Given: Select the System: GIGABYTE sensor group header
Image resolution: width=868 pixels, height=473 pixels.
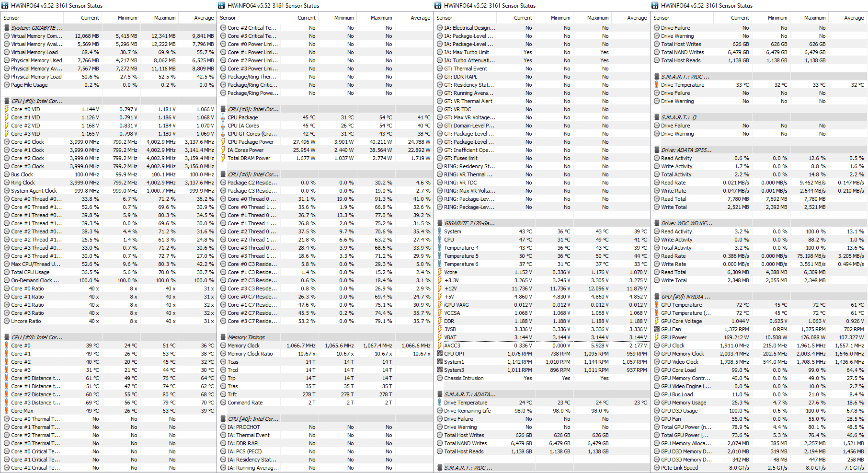Looking at the screenshot, I should [x=108, y=28].
